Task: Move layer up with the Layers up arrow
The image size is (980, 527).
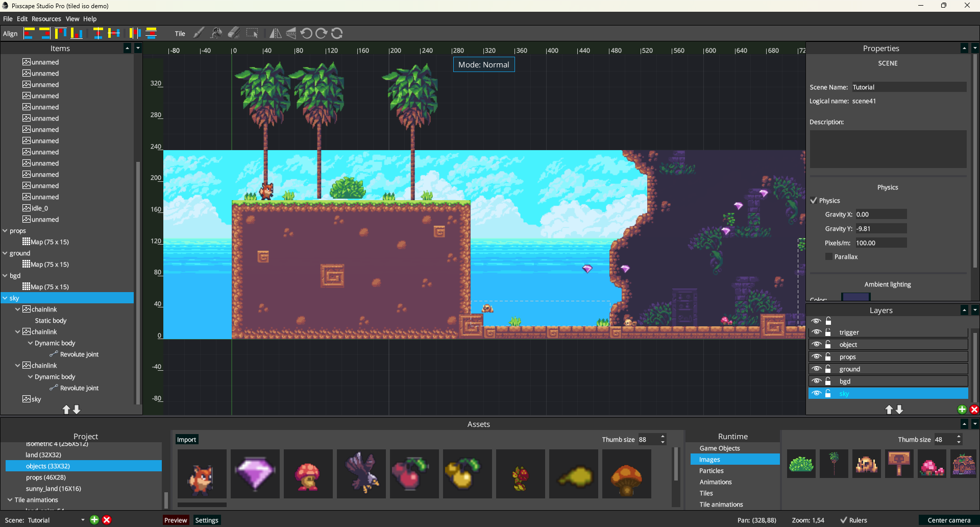Action: click(889, 409)
